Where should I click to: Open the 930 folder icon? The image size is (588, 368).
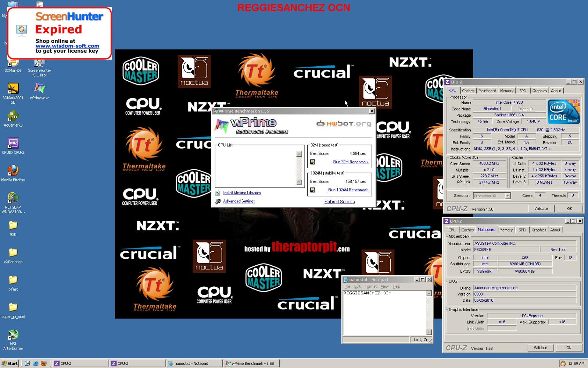[13, 228]
